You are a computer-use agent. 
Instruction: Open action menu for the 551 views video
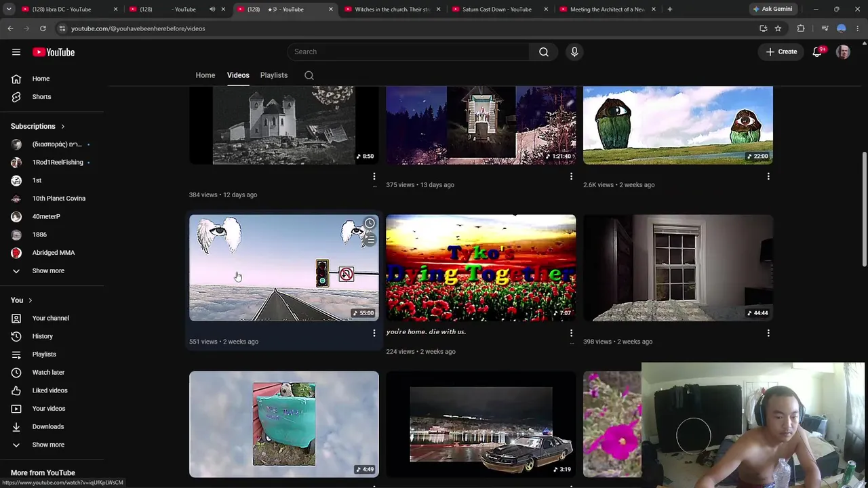374,333
